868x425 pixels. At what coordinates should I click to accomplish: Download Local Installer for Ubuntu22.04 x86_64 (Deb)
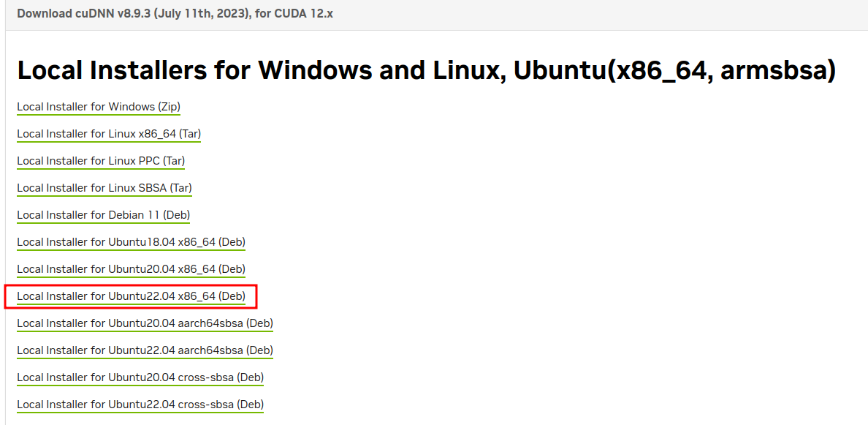click(131, 296)
